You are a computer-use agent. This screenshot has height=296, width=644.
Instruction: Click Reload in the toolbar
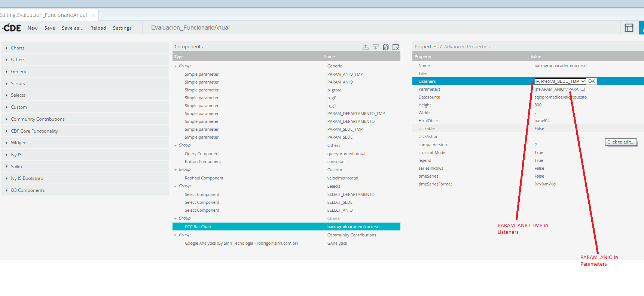(x=98, y=28)
